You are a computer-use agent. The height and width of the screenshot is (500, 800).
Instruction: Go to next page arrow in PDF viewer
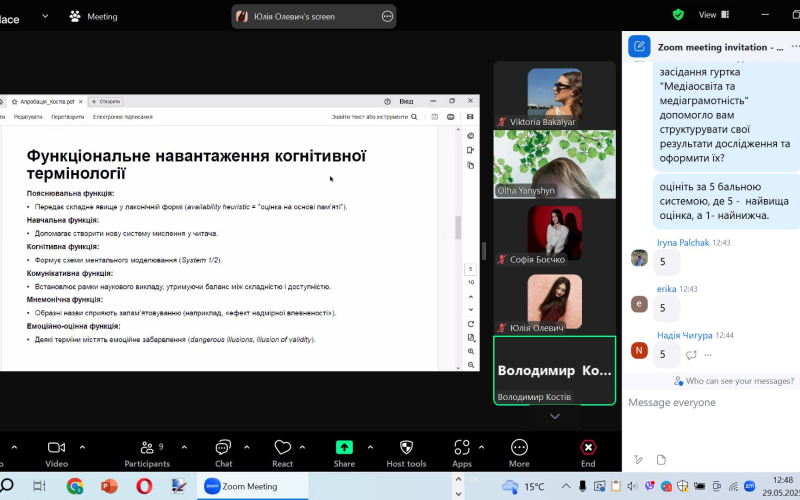[x=470, y=310]
